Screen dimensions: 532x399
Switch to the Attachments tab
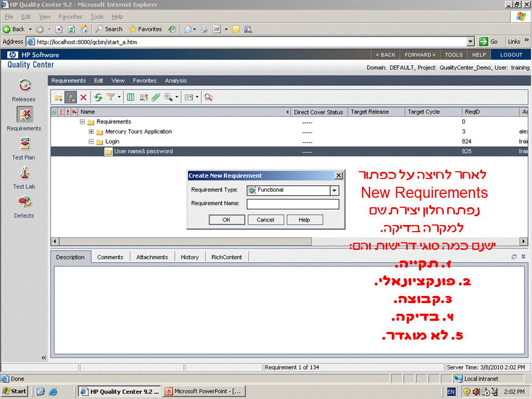click(x=152, y=257)
